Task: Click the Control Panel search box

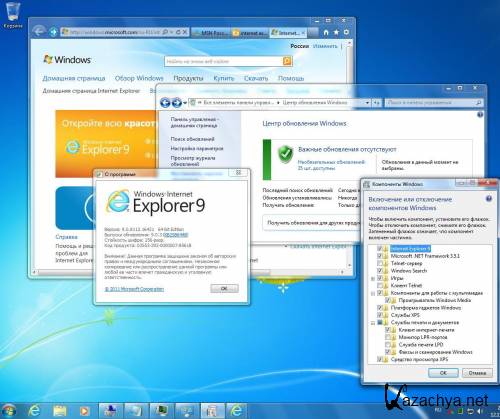Action: click(434, 103)
